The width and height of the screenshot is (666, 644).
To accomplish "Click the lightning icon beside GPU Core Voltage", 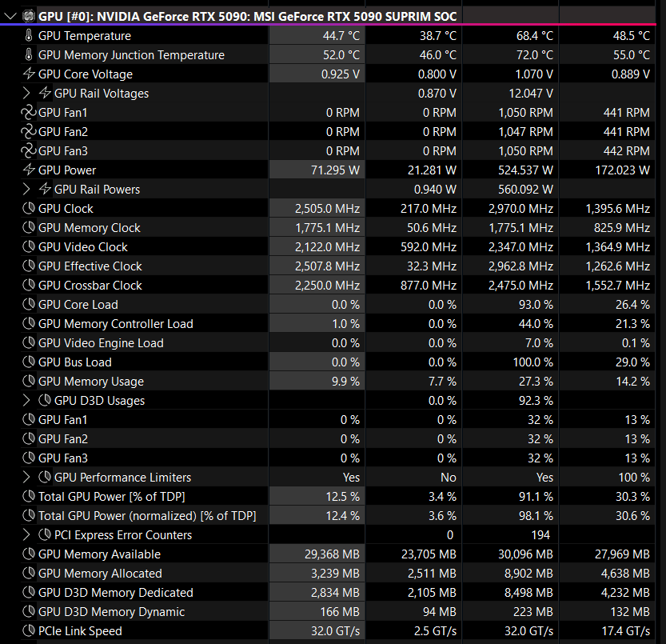I will (29, 74).
